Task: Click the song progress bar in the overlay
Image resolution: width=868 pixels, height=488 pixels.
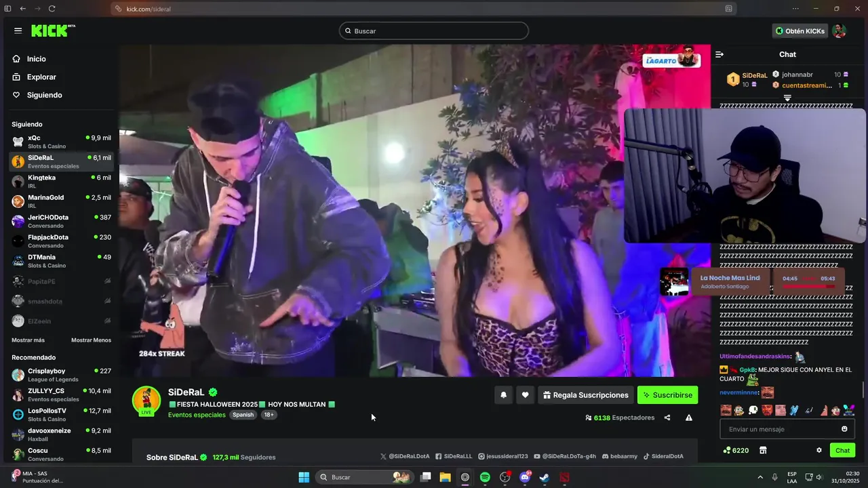Action: pyautogui.click(x=808, y=286)
